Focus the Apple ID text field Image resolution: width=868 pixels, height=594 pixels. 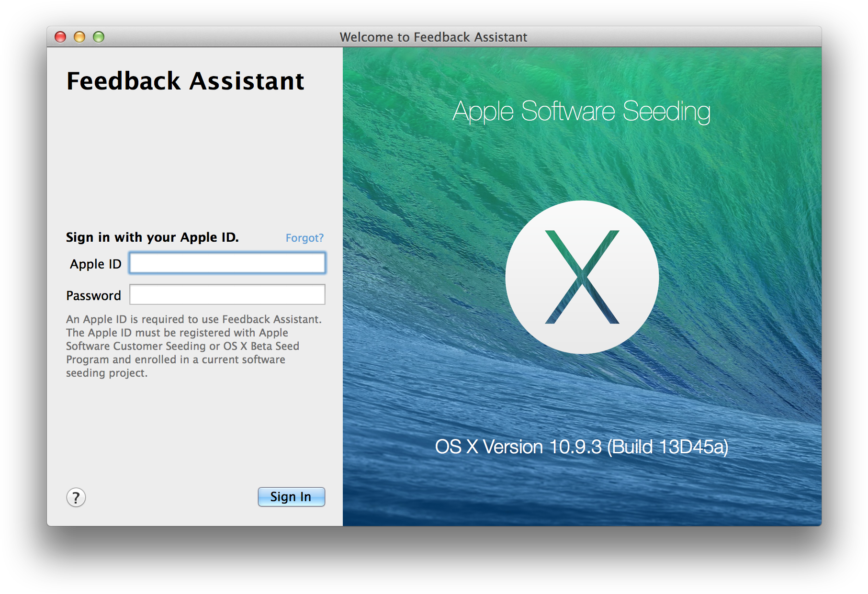(227, 263)
